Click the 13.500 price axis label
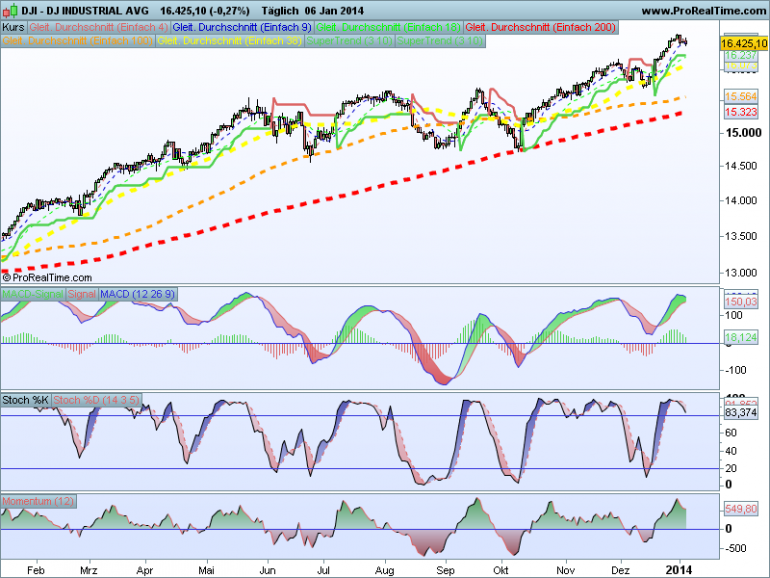 [x=741, y=236]
